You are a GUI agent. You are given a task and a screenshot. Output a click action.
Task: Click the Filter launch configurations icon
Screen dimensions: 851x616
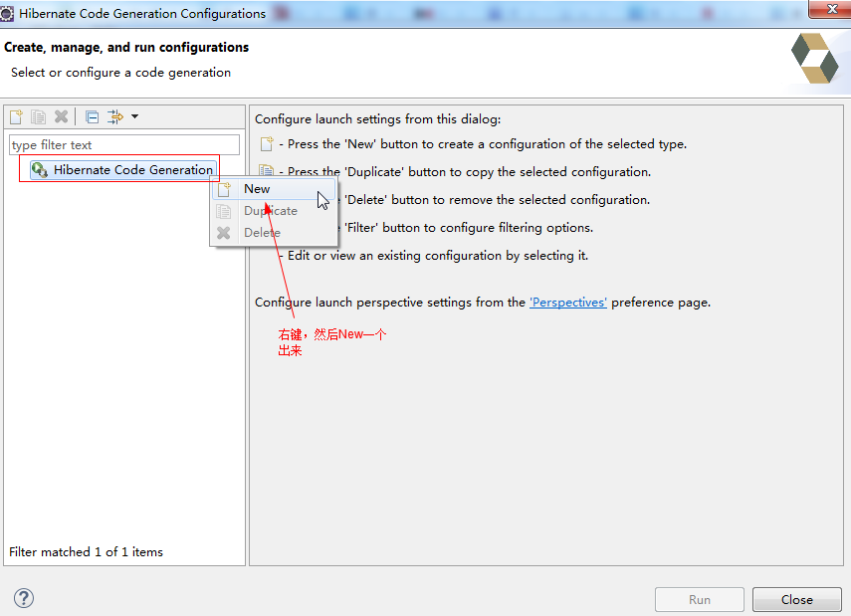115,116
